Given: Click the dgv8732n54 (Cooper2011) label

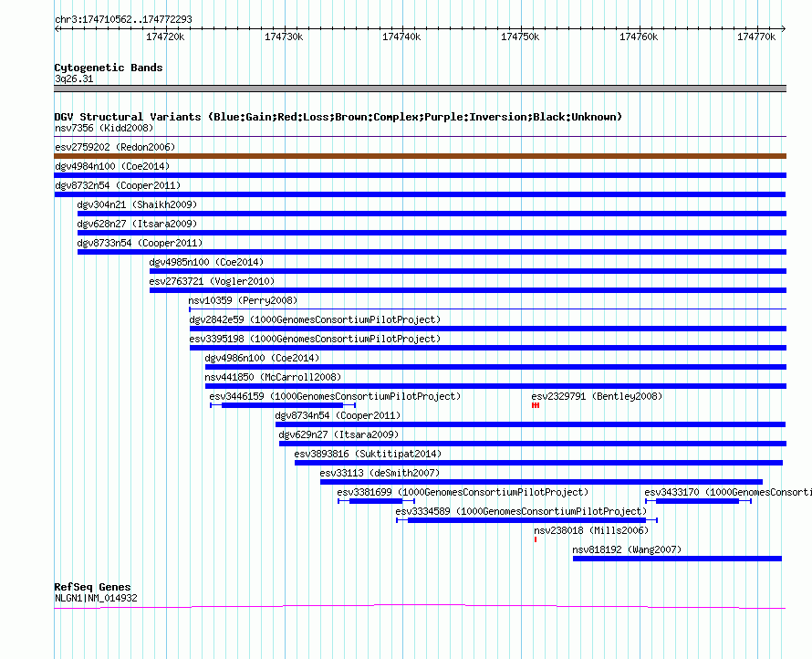Looking at the screenshot, I should coord(118,185).
